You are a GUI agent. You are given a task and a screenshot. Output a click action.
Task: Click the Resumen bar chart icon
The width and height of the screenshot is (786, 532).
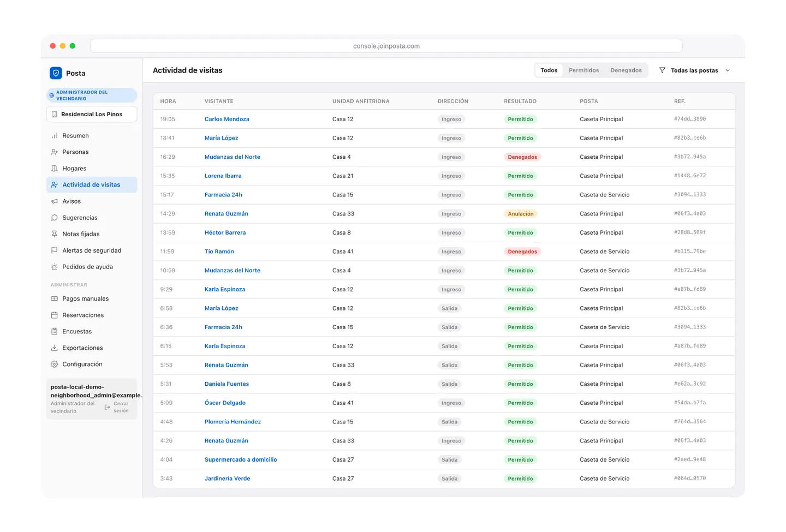[55, 136]
